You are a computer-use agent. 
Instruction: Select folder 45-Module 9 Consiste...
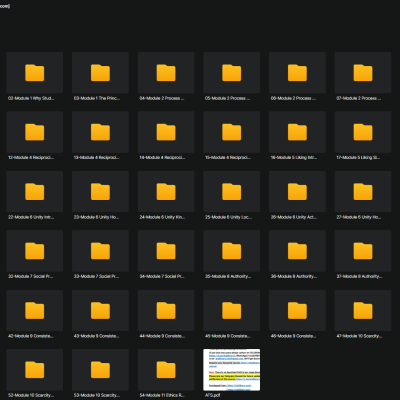click(232, 311)
